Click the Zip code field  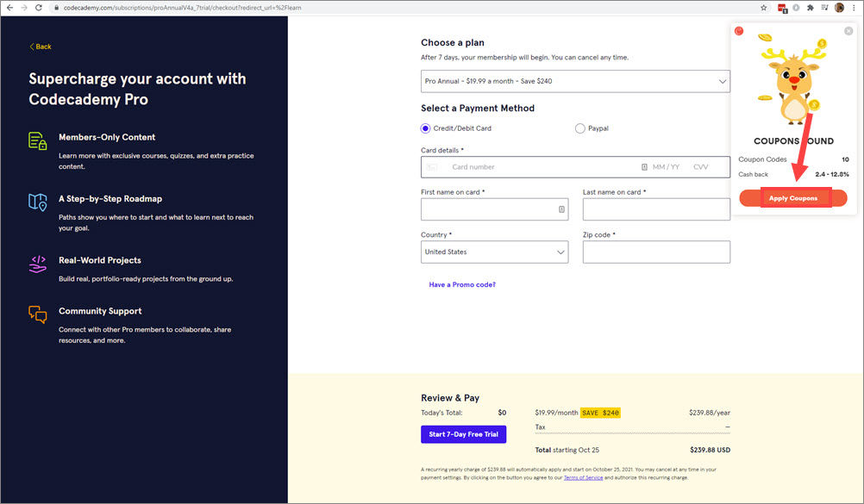coord(656,252)
